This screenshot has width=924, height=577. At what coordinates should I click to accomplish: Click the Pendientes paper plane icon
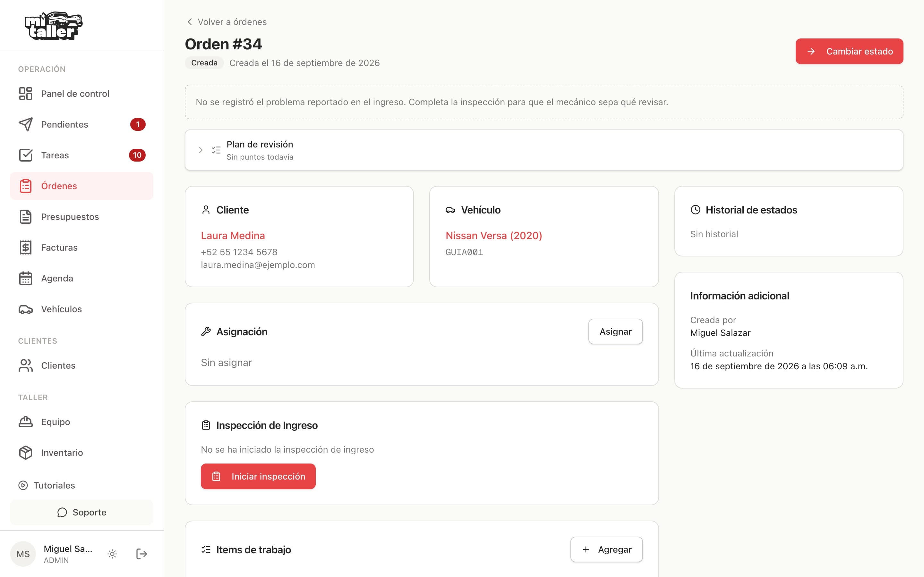(26, 124)
